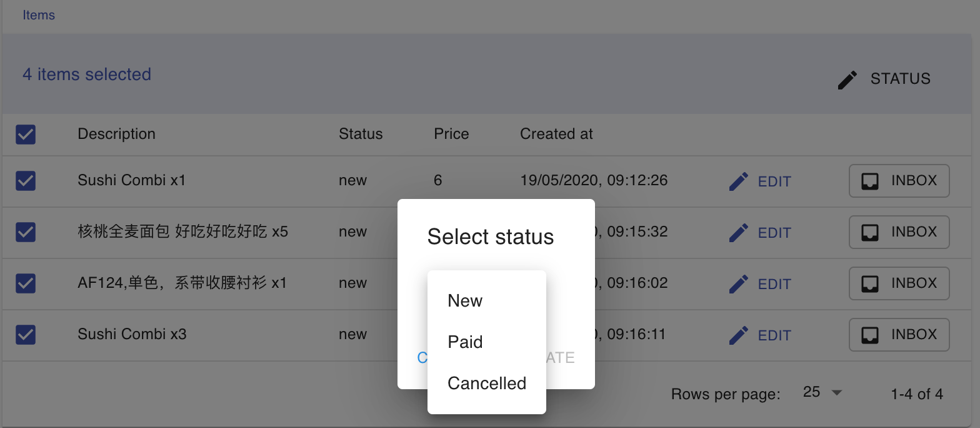The width and height of the screenshot is (980, 428).
Task: Click the Edit pencil for the 核桃全麦面包 item
Action: coord(739,232)
